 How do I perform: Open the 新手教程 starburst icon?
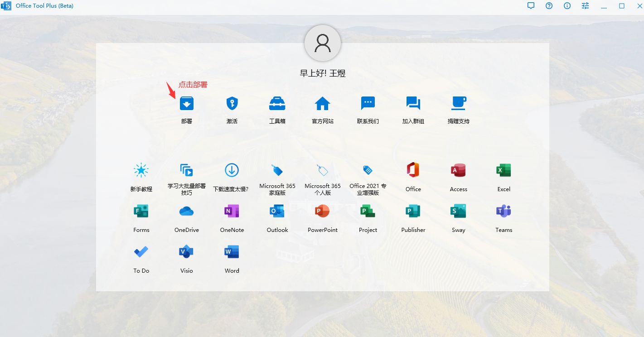[141, 170]
